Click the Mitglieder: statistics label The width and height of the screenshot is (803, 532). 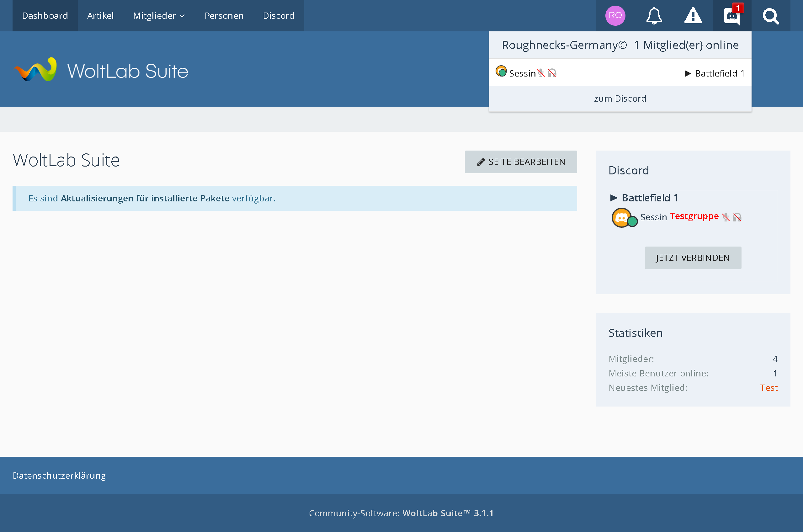tap(631, 359)
